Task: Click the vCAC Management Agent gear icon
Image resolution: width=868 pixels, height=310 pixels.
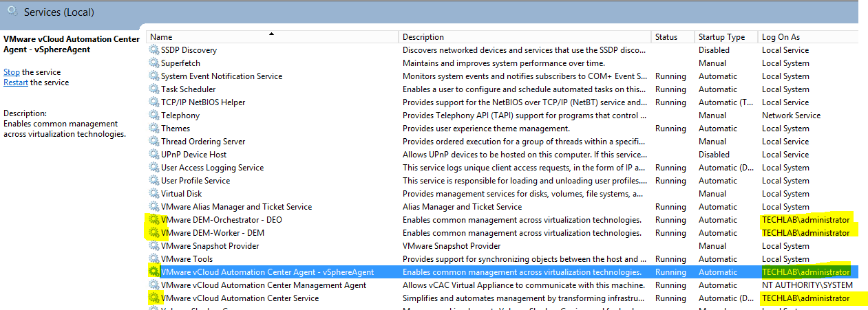Action: click(x=154, y=285)
